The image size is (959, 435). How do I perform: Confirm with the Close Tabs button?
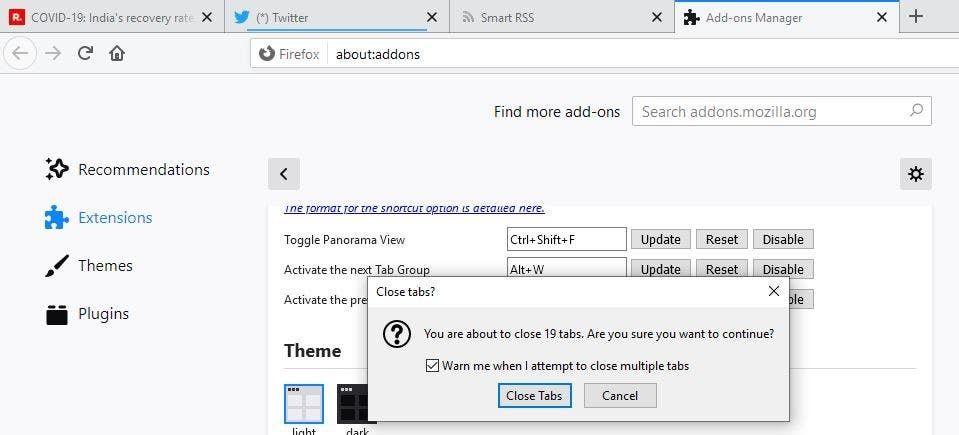(x=535, y=396)
